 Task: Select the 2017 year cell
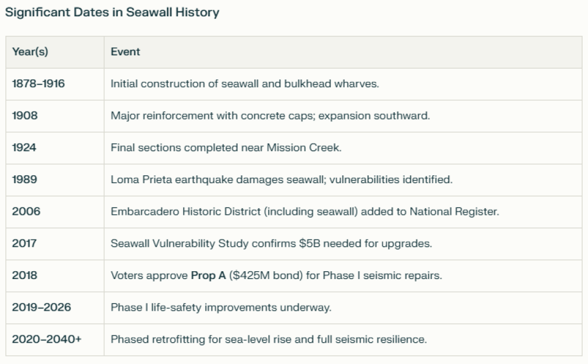(55, 244)
